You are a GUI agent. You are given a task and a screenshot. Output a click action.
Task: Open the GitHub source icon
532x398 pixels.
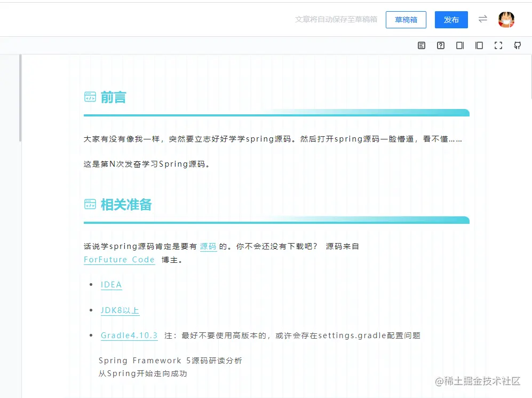pyautogui.click(x=518, y=45)
